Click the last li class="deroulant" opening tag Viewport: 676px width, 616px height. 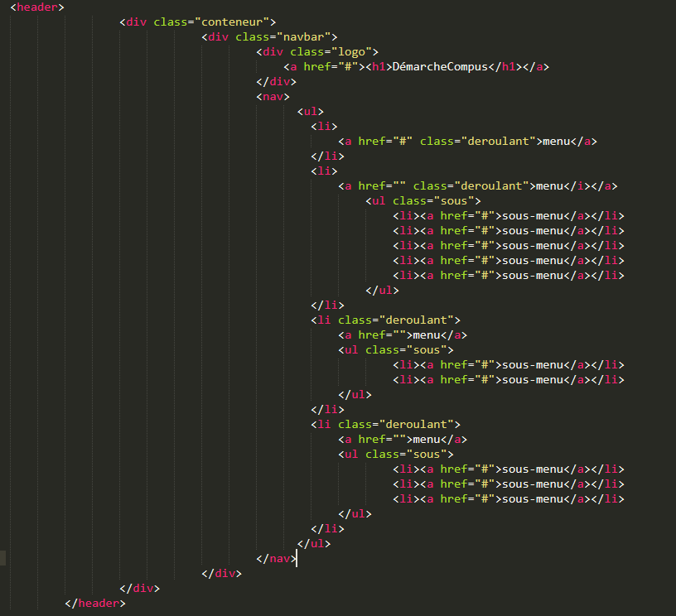(x=385, y=425)
